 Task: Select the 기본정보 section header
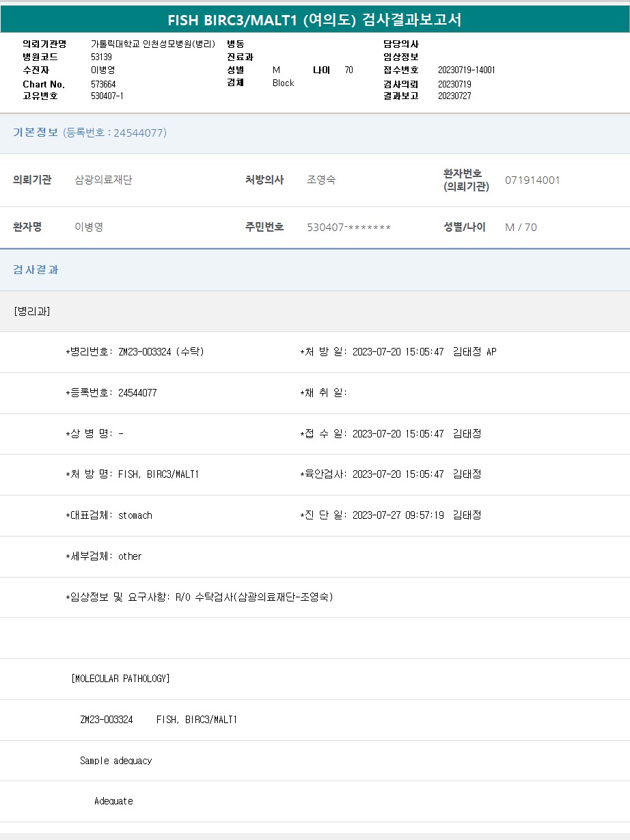(x=36, y=133)
